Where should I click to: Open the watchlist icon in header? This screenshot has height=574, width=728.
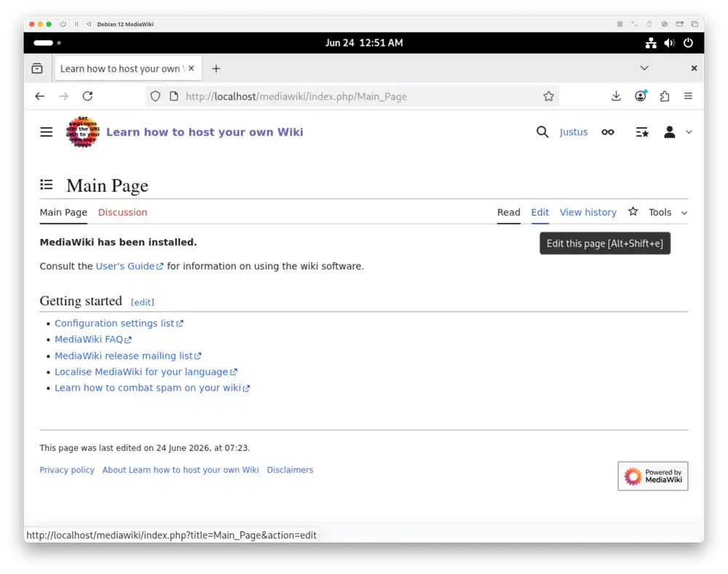coord(642,133)
